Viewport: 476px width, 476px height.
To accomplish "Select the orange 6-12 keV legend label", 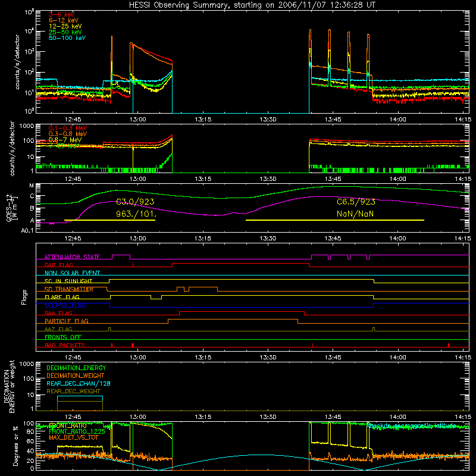I will click(x=64, y=20).
